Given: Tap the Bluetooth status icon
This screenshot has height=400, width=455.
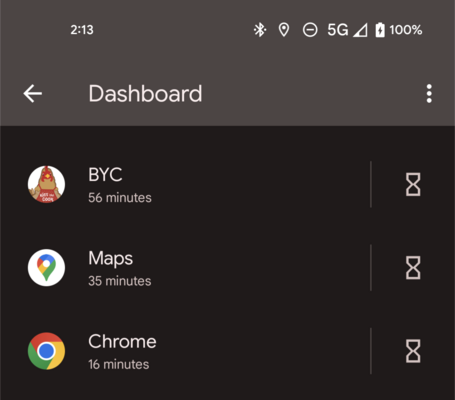Looking at the screenshot, I should [260, 30].
